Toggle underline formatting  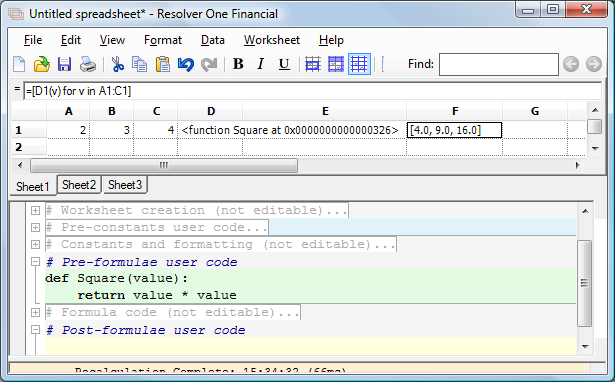pos(284,64)
